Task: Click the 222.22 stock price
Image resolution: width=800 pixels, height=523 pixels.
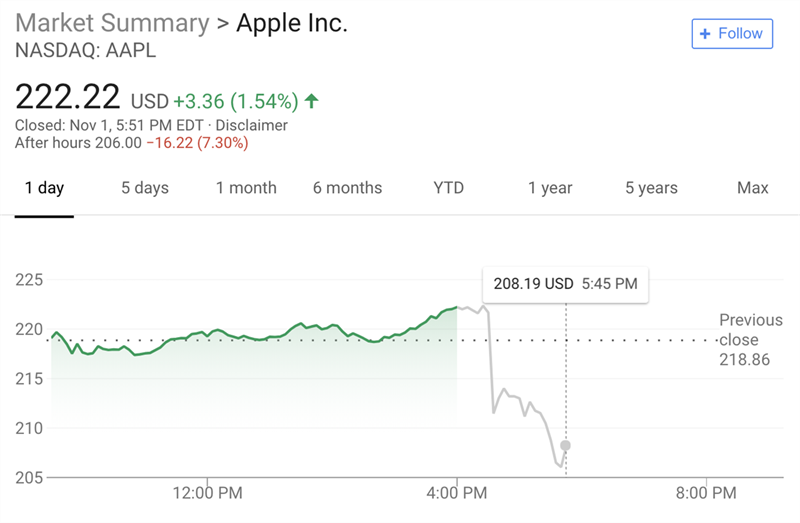Action: tap(68, 98)
